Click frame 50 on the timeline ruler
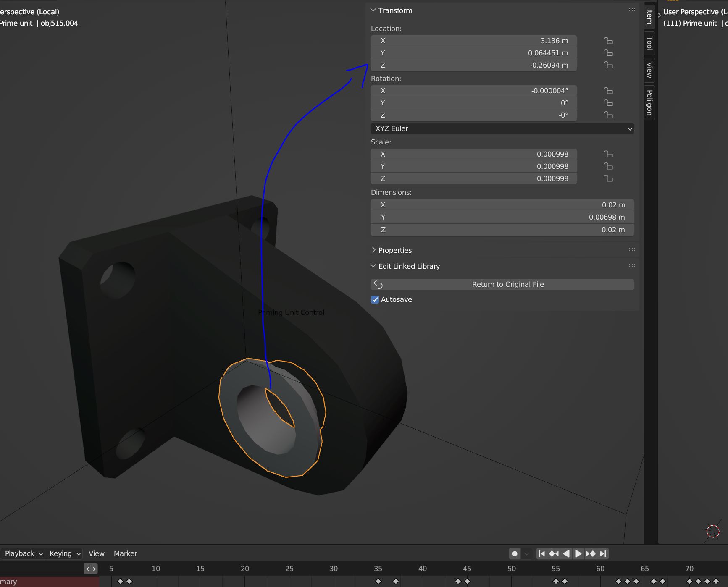This screenshot has height=587, width=728. tap(511, 569)
